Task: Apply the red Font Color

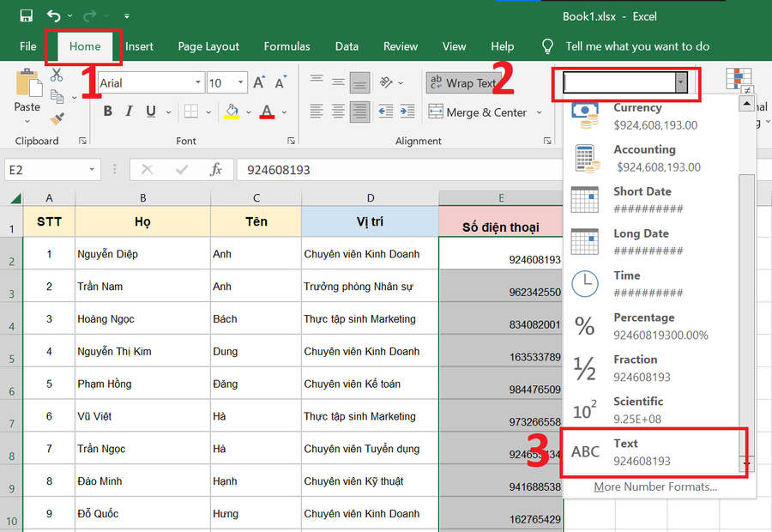Action: point(267,112)
